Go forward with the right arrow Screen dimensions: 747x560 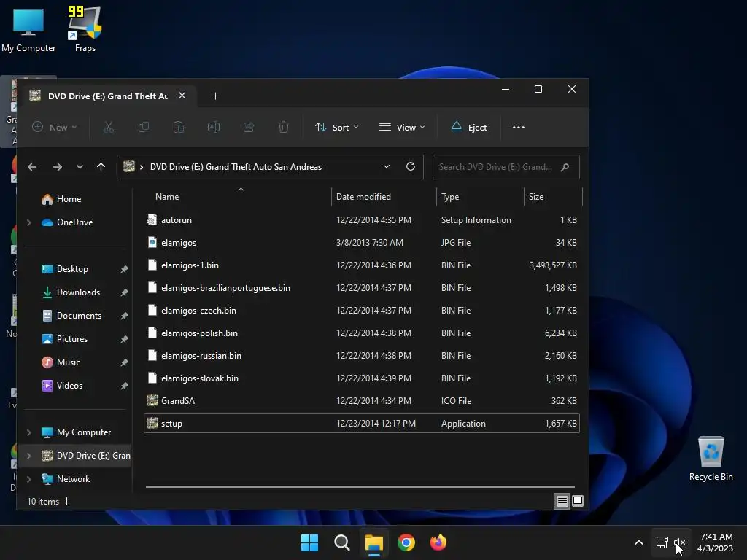coord(58,167)
